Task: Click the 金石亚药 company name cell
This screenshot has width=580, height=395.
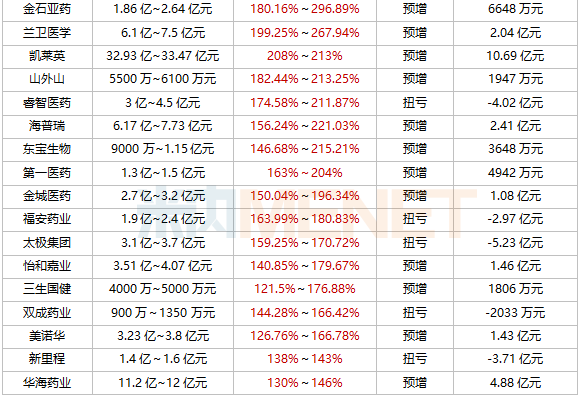Action: [47, 9]
